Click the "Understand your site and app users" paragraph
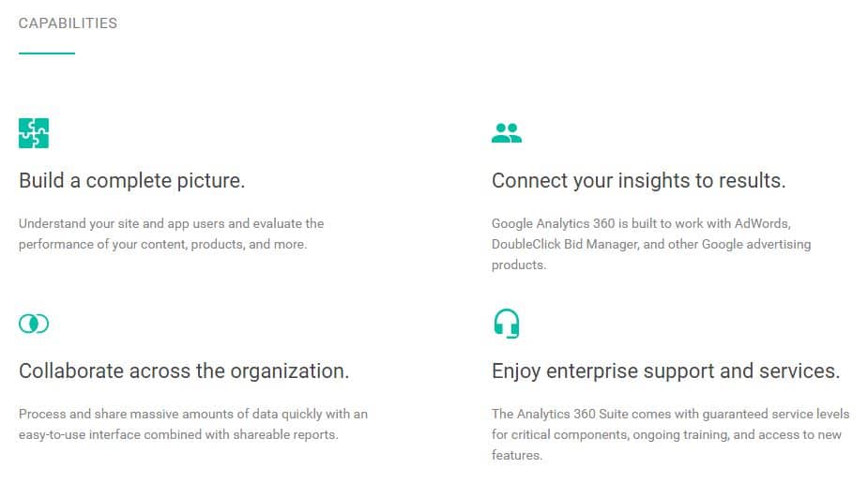Image resolution: width=868 pixels, height=484 pixels. (171, 224)
